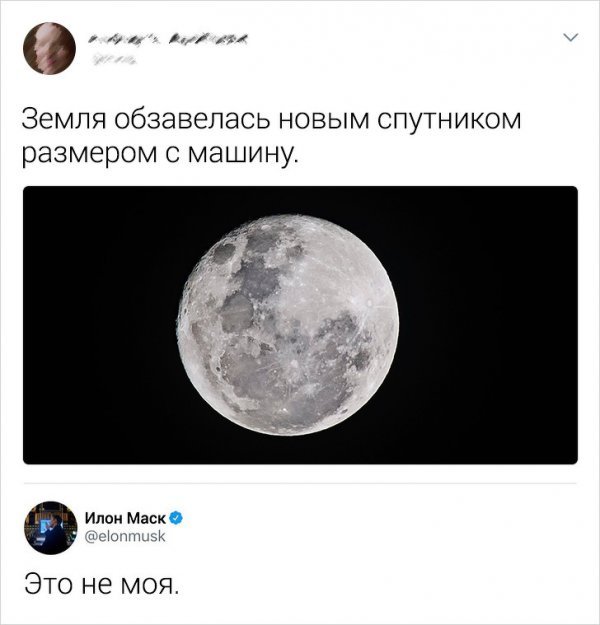Click the blurred author display name

[x=167, y=39]
